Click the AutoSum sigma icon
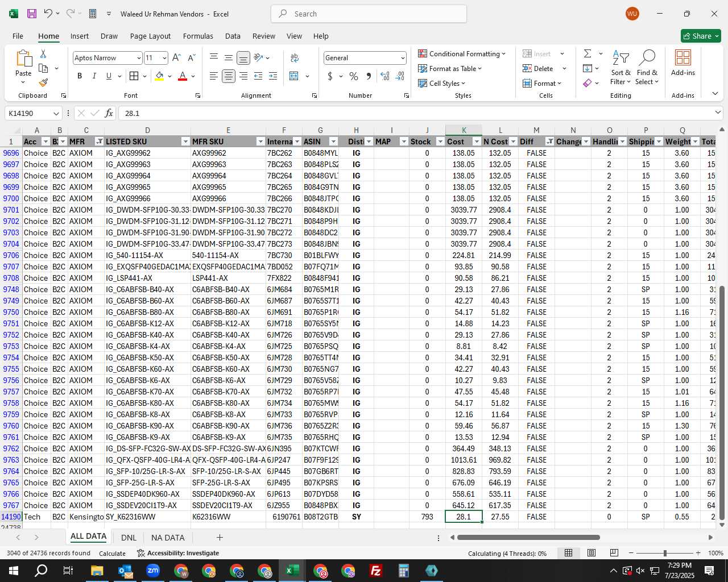728x582 pixels. [588, 53]
